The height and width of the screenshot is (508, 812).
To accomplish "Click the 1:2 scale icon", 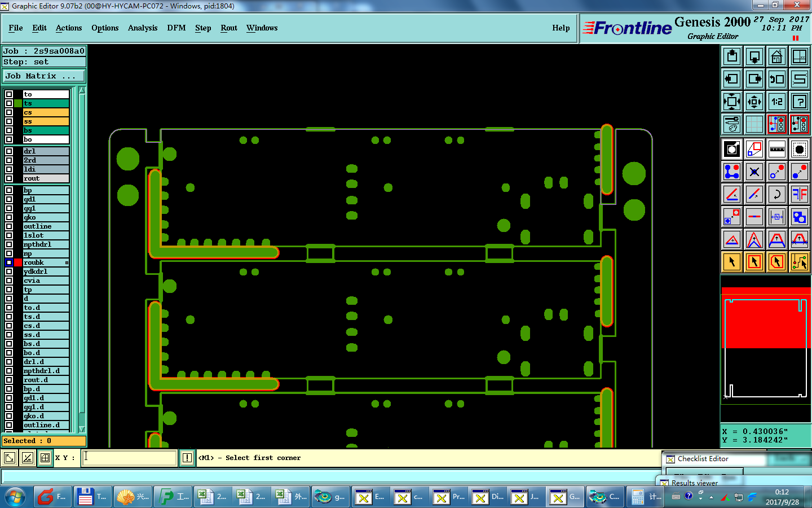I will pyautogui.click(x=777, y=102).
